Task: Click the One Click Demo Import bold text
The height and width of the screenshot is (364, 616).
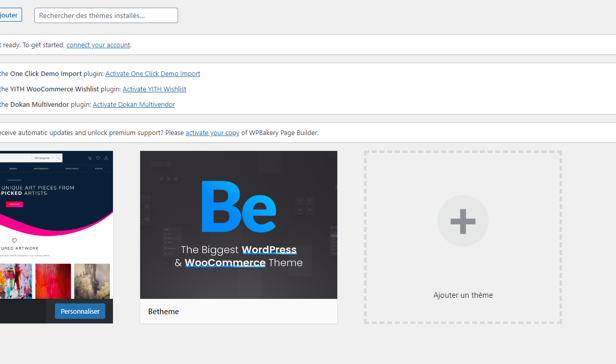Action: coord(46,73)
